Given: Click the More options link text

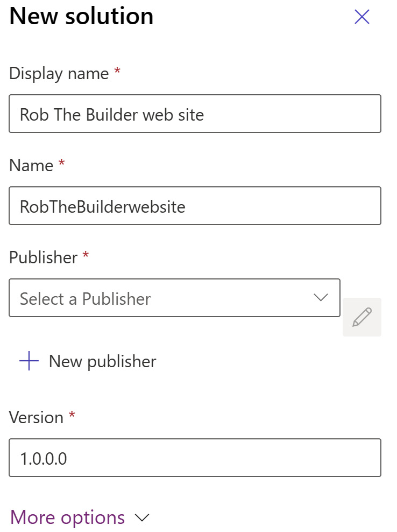Looking at the screenshot, I should [67, 518].
